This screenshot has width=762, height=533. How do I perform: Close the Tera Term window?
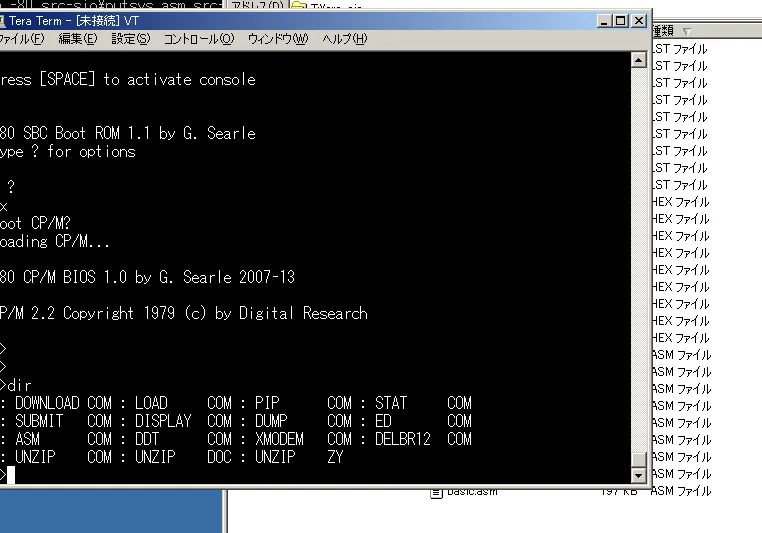tap(639, 20)
